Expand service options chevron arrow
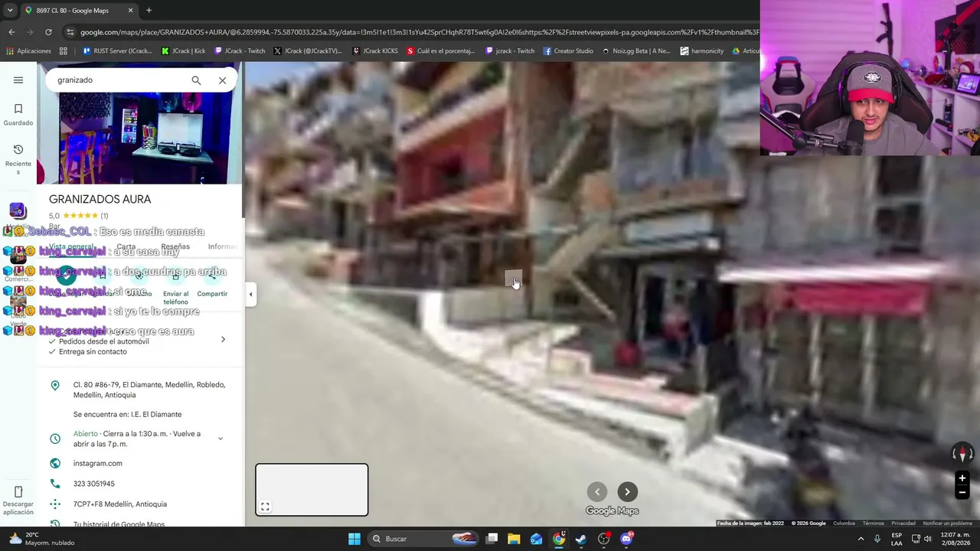The height and width of the screenshot is (551, 980). pos(223,340)
